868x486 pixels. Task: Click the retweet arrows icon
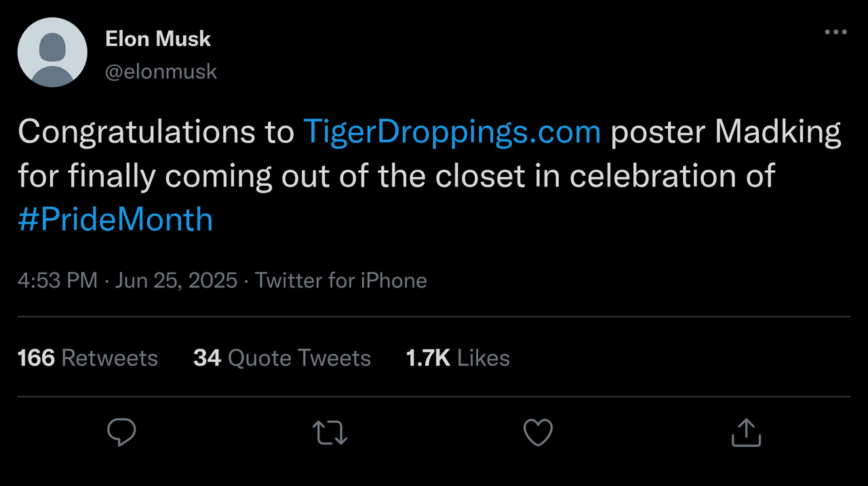[x=330, y=432]
